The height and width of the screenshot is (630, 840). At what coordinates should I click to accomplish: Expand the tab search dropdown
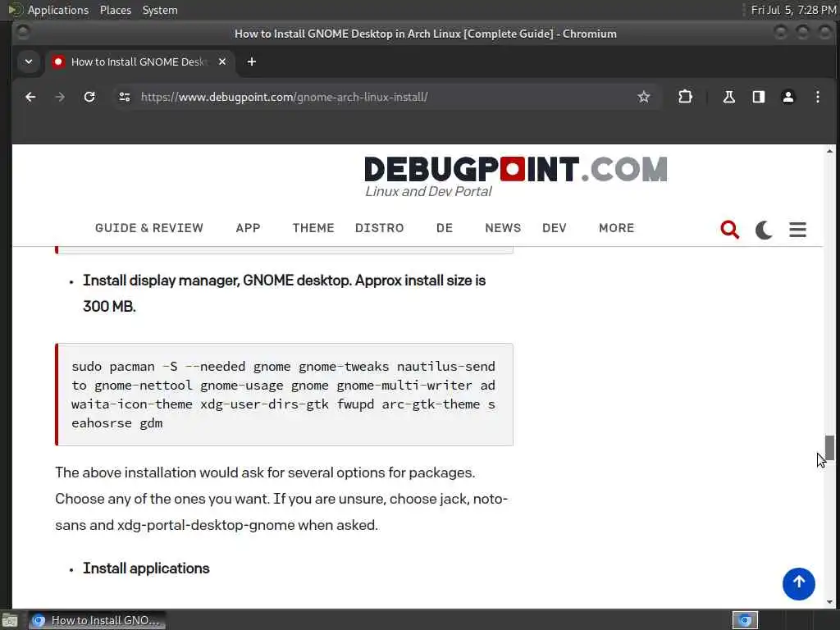[29, 62]
